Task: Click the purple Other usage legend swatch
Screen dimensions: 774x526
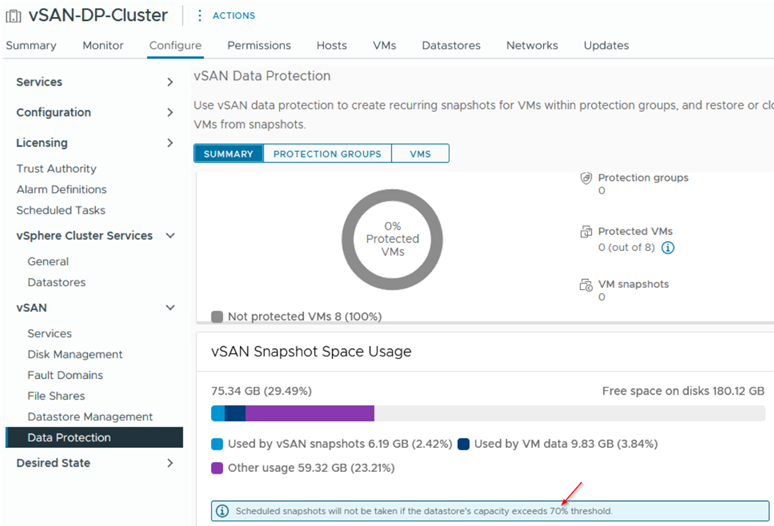Action: tap(217, 468)
